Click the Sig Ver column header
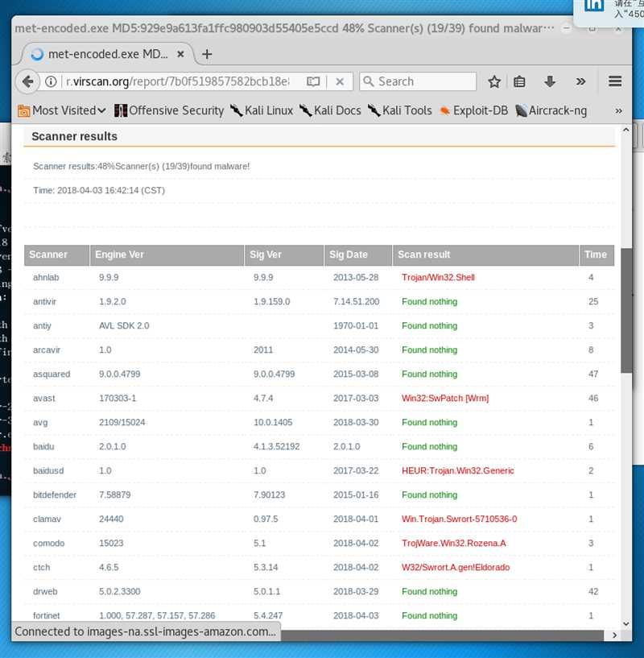The width and height of the screenshot is (644, 658). tap(284, 255)
